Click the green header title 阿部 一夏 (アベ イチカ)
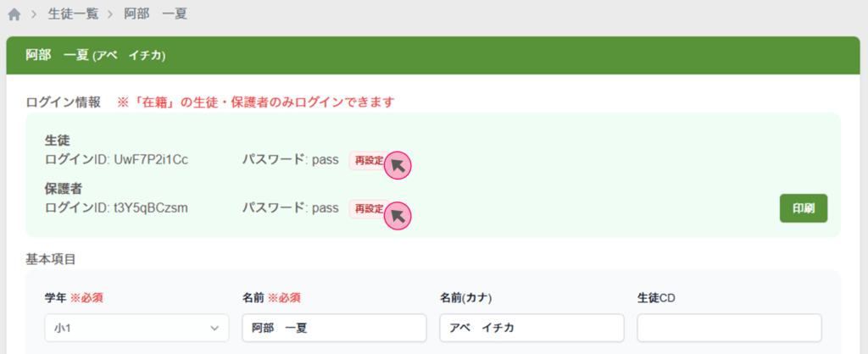 click(x=95, y=56)
